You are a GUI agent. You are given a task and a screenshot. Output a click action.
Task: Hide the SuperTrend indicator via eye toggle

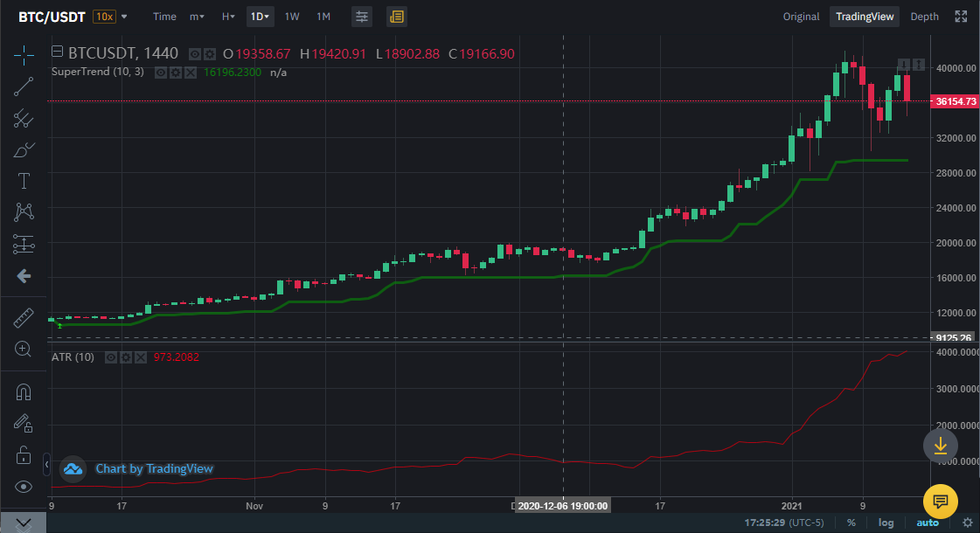(x=159, y=73)
